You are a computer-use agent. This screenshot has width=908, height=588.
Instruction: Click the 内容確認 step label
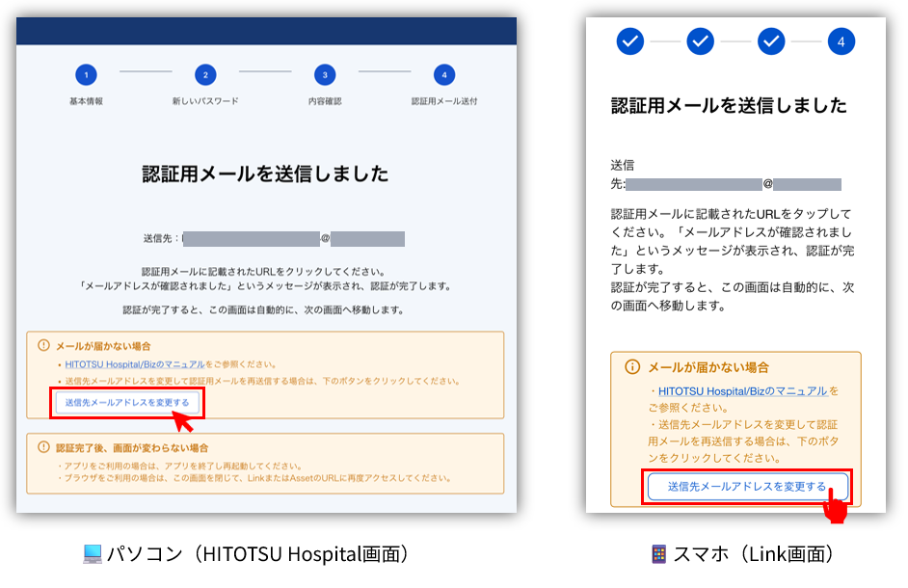click(325, 101)
